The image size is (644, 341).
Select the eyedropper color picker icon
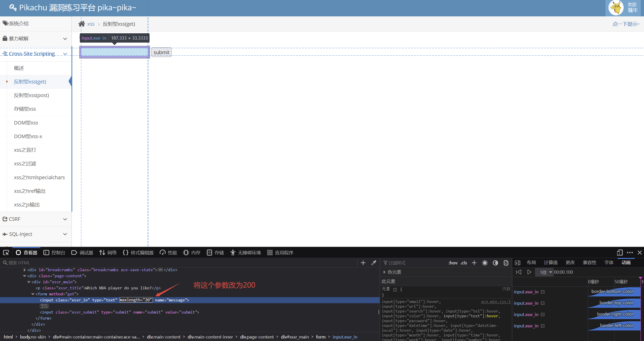coord(374,263)
